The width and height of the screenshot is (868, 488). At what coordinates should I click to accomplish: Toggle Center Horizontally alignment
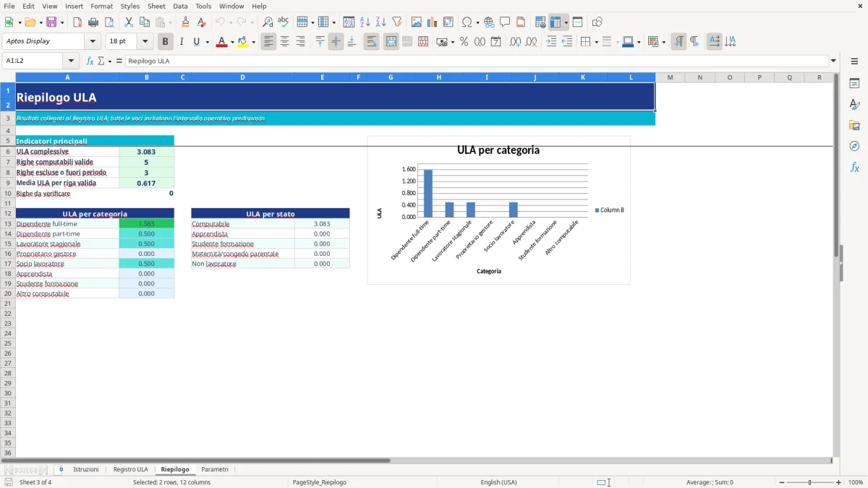(284, 41)
